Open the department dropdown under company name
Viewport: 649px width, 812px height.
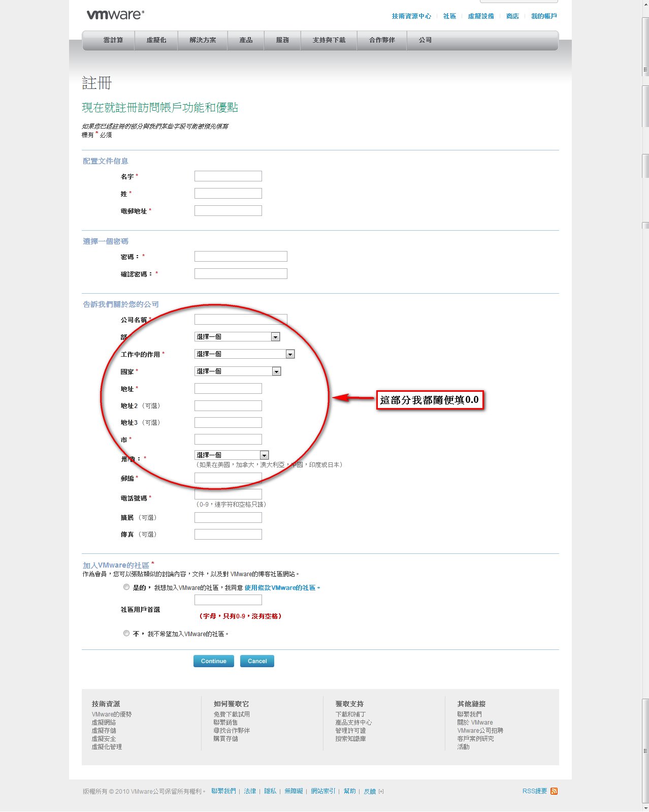click(237, 337)
